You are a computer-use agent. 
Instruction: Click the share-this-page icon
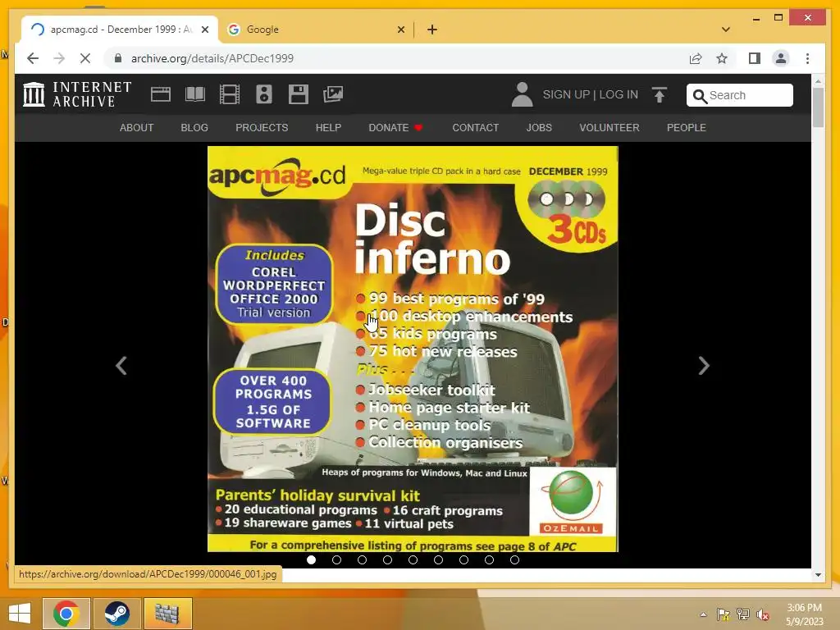click(696, 58)
